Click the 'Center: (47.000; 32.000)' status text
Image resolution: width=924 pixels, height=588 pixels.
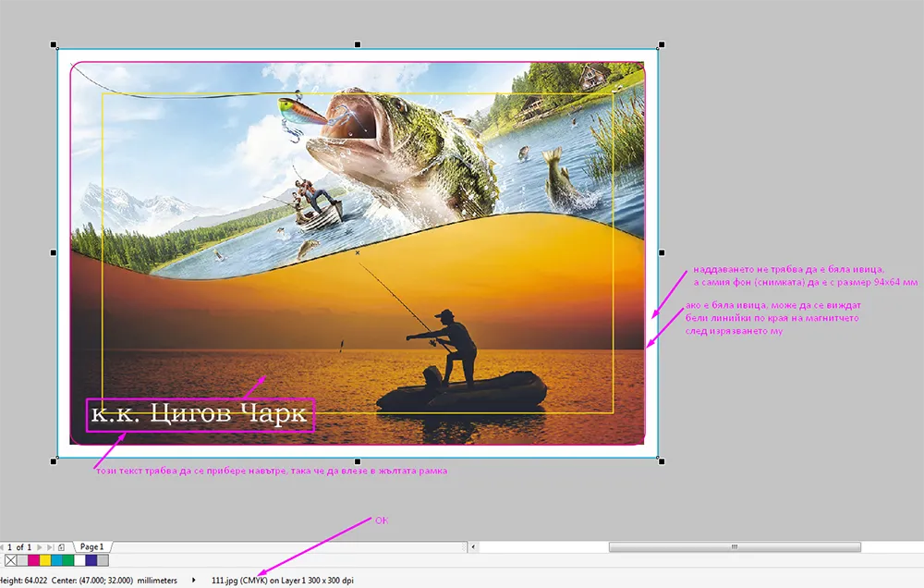tap(91, 581)
